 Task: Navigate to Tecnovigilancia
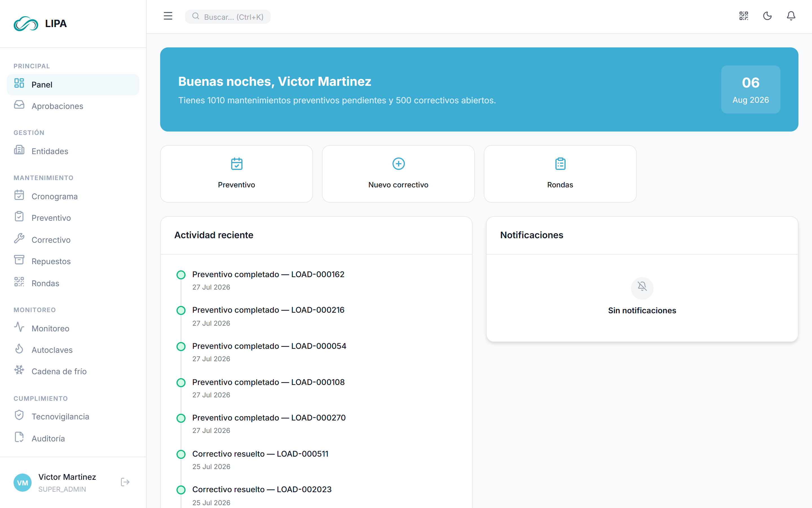73,417
